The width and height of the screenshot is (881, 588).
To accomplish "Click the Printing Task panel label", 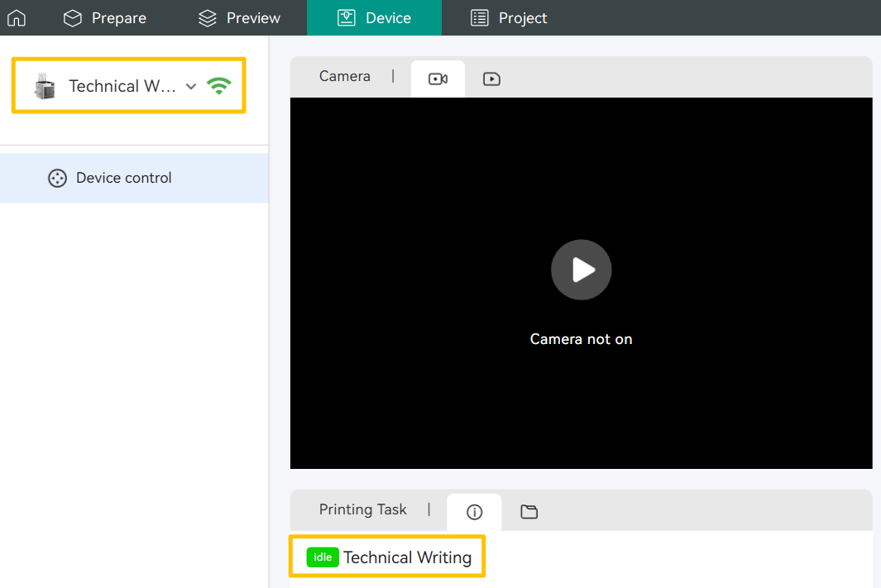I will (362, 509).
